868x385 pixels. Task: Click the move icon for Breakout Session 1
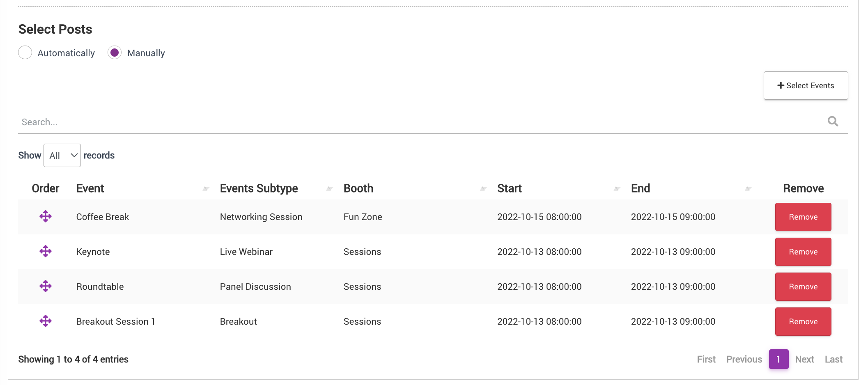[x=45, y=321]
